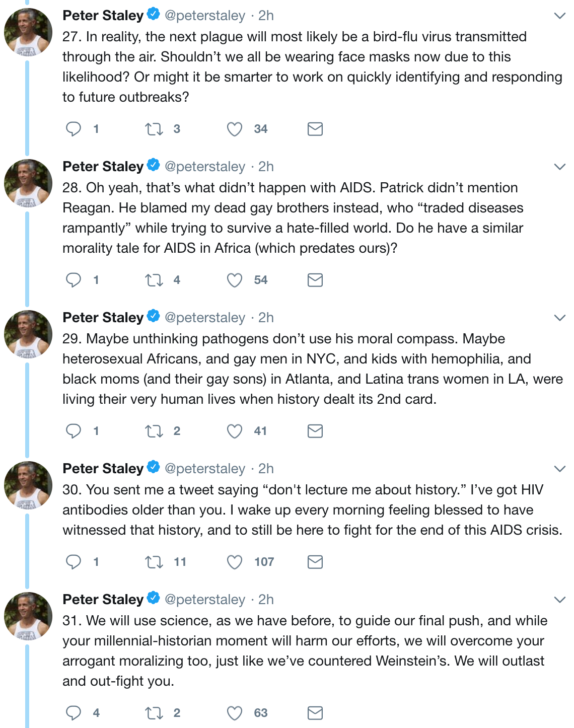Open the 2h timestamp of tweet 29
The image size is (574, 728).
pos(266,318)
